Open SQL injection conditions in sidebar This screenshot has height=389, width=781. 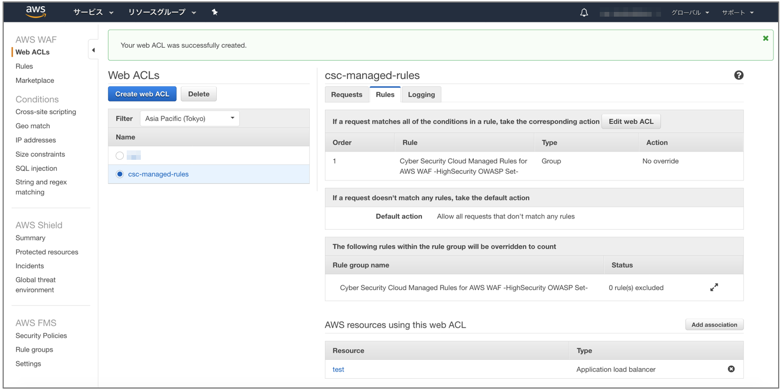click(36, 168)
